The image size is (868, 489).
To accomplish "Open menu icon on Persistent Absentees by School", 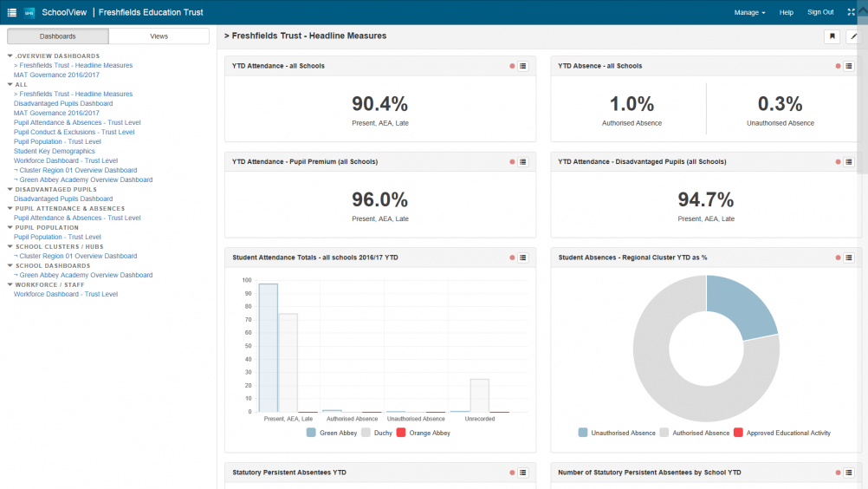I will coord(849,473).
